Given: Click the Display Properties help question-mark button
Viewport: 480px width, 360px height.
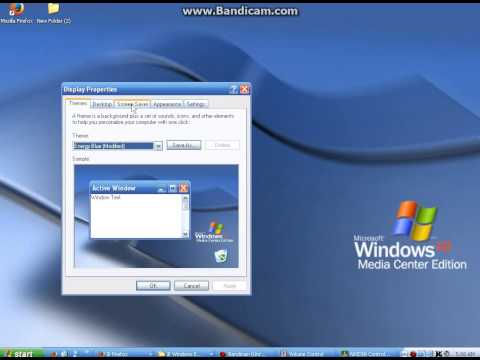Looking at the screenshot, I should pos(234,89).
